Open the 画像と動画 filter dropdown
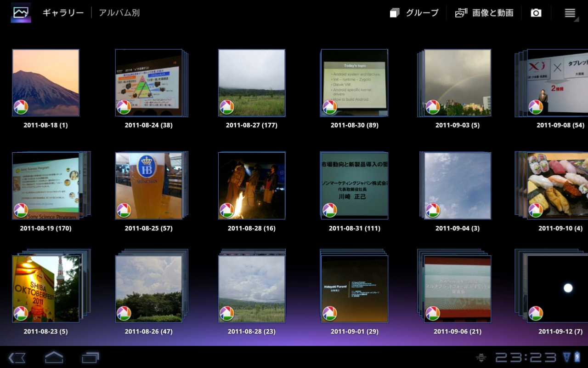The width and height of the screenshot is (588, 368). (x=484, y=13)
